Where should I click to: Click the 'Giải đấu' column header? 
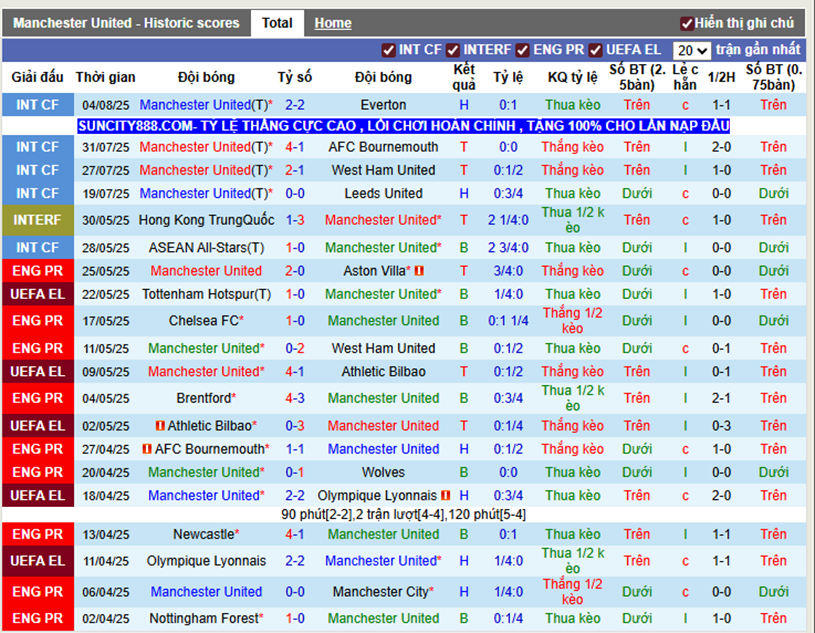(37, 77)
